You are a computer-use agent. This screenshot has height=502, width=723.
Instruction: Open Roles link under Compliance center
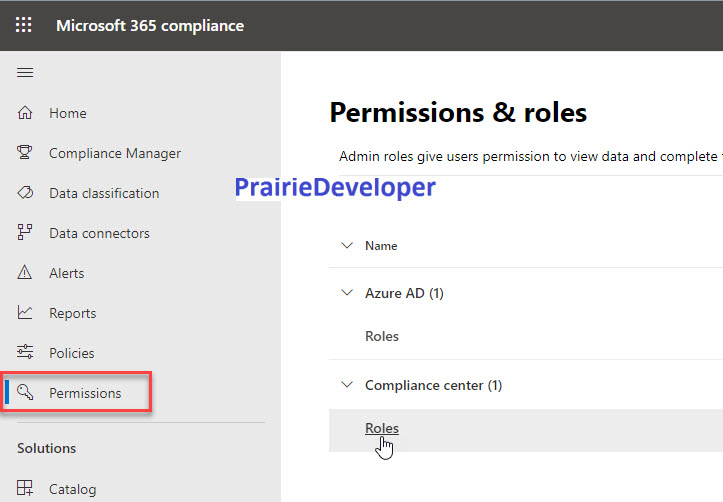[x=382, y=428]
